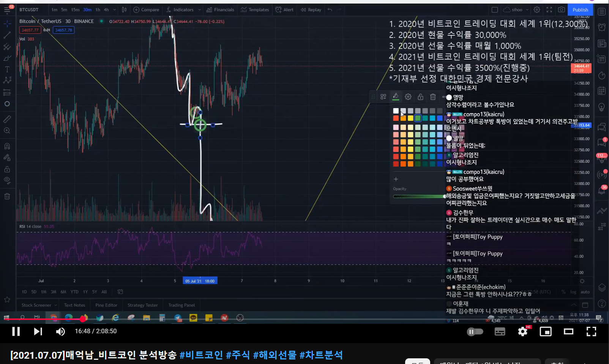Image resolution: width=609 pixels, height=364 pixels.
Task: Expand the Indicators favorites dropdown arrow
Action: click(199, 9)
